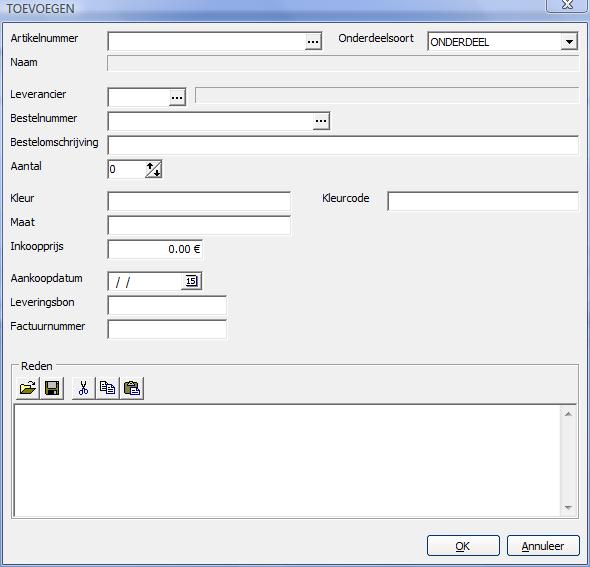This screenshot has width=590, height=567.
Task: Click the OK button
Action: (463, 546)
